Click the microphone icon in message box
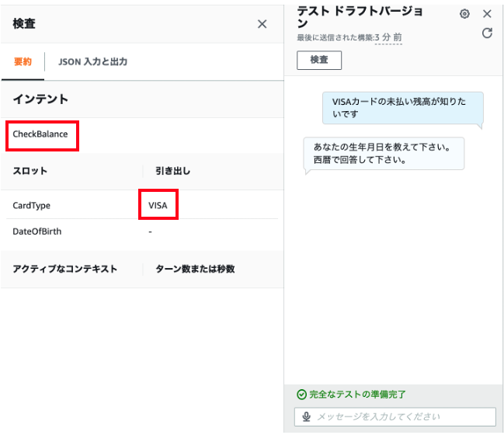Image resolution: width=504 pixels, height=435 pixels. click(x=306, y=416)
